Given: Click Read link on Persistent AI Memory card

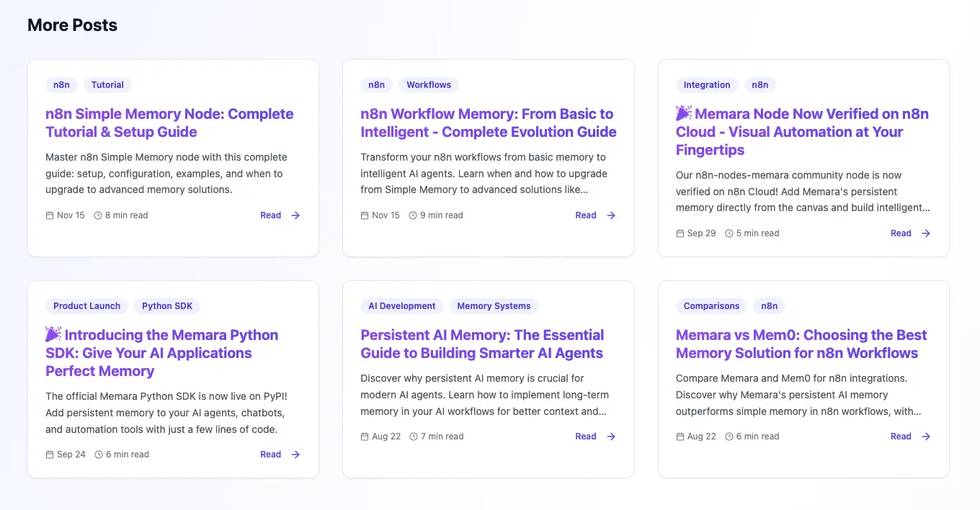Looking at the screenshot, I should (x=586, y=437).
